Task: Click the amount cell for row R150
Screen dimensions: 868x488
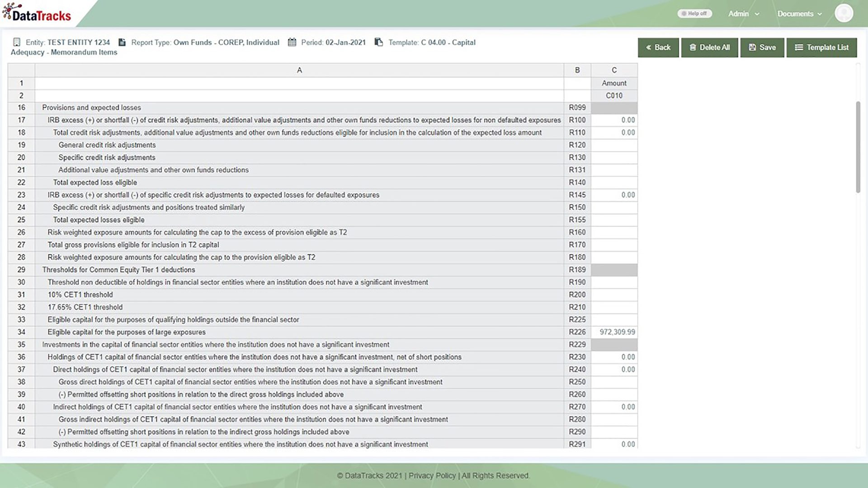Action: click(614, 207)
